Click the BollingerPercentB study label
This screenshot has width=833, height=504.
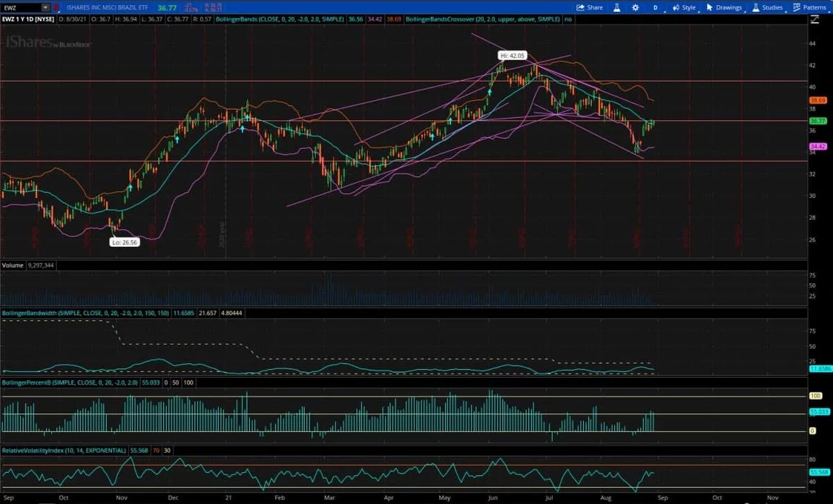(70, 382)
